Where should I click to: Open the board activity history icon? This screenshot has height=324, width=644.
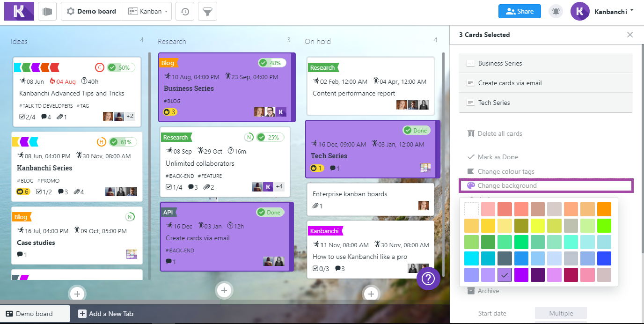click(x=185, y=11)
